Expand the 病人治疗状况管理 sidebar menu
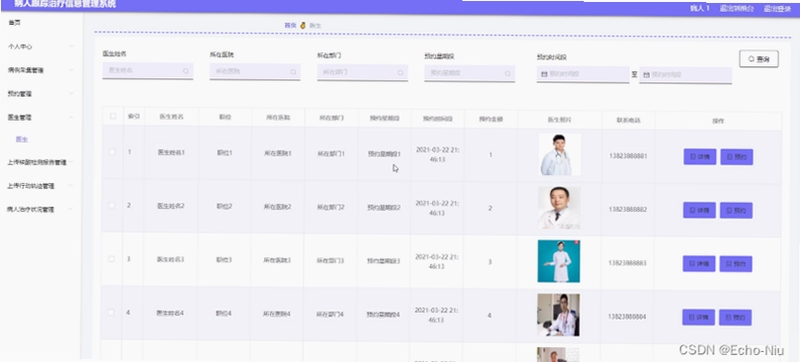 point(71,209)
